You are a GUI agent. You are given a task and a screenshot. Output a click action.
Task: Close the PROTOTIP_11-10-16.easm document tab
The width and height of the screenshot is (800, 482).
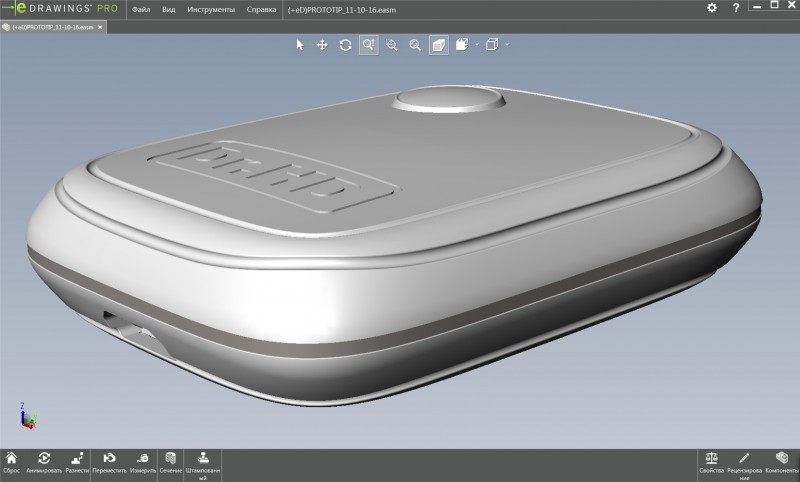pyautogui.click(x=100, y=27)
